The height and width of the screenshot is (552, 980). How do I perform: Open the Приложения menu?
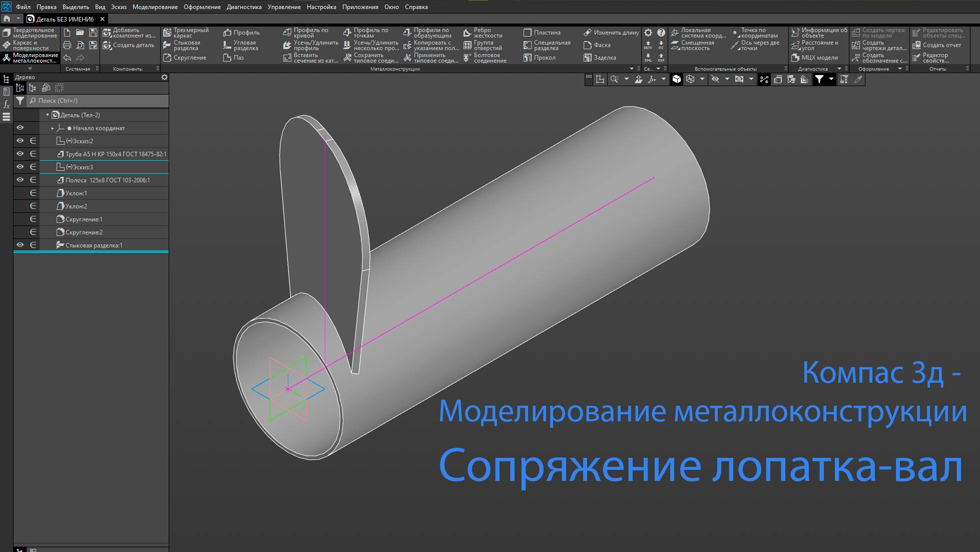pos(360,7)
